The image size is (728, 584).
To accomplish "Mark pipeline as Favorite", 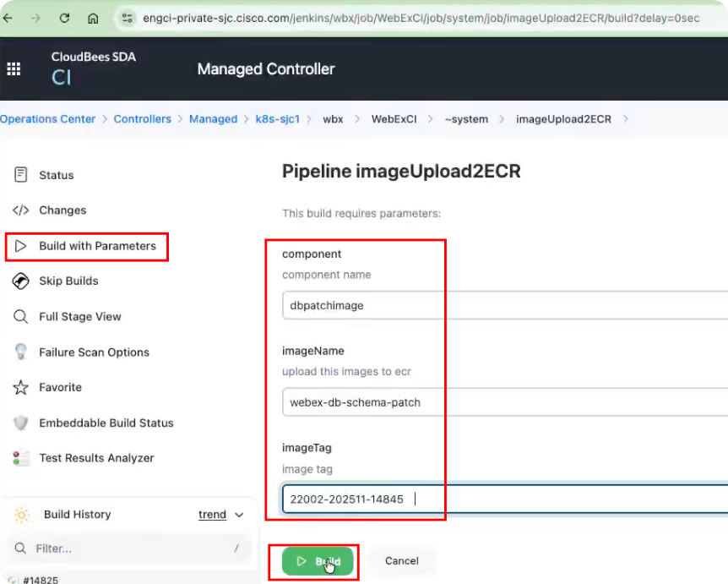I will click(60, 387).
